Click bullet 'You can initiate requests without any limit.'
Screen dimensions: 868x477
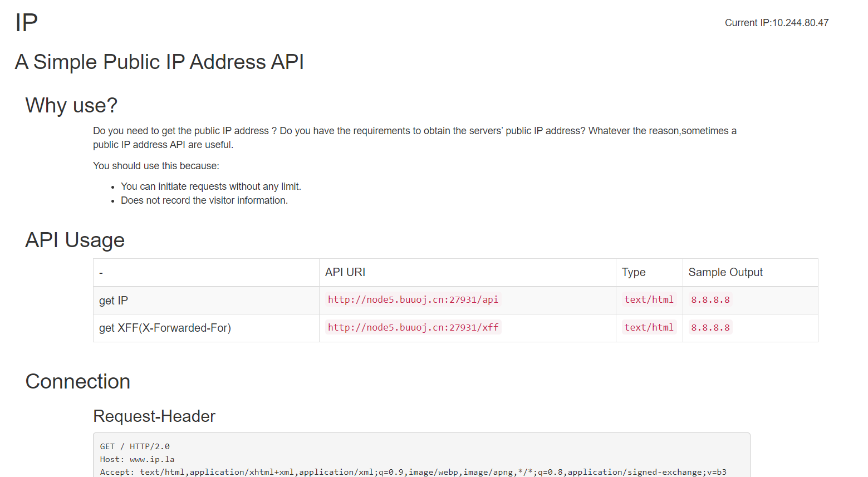tap(211, 186)
